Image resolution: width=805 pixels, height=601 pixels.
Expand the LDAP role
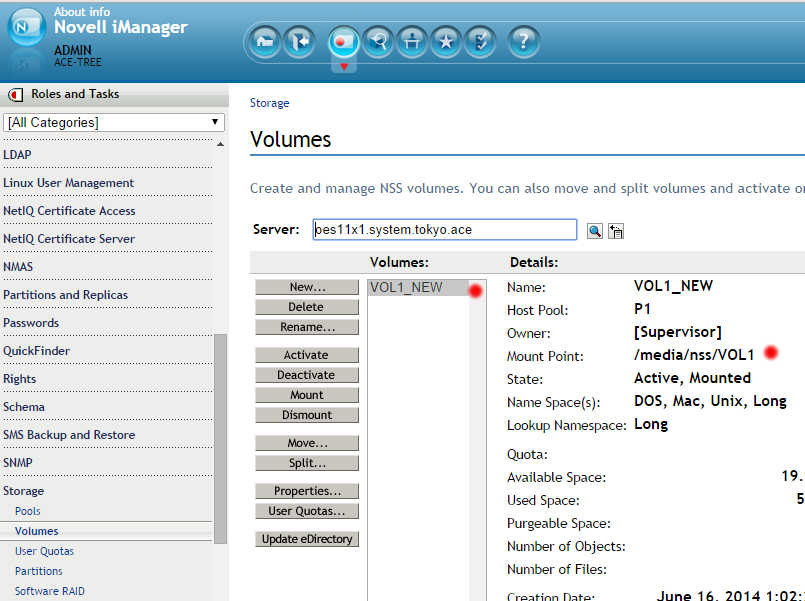pos(17,154)
